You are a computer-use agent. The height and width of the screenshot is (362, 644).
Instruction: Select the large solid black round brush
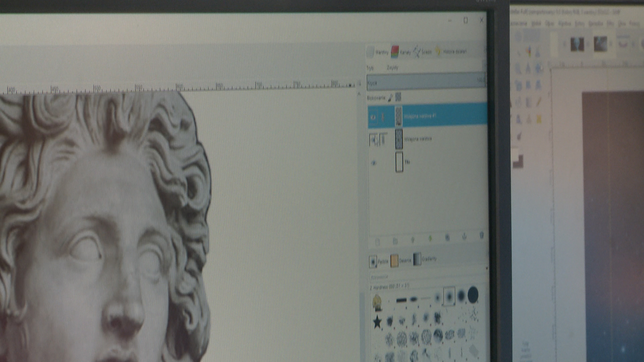tap(473, 294)
